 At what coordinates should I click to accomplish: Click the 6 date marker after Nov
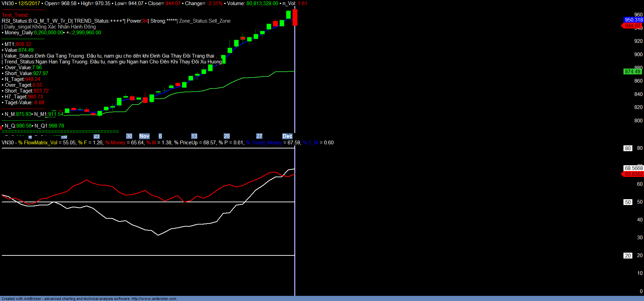click(160, 136)
